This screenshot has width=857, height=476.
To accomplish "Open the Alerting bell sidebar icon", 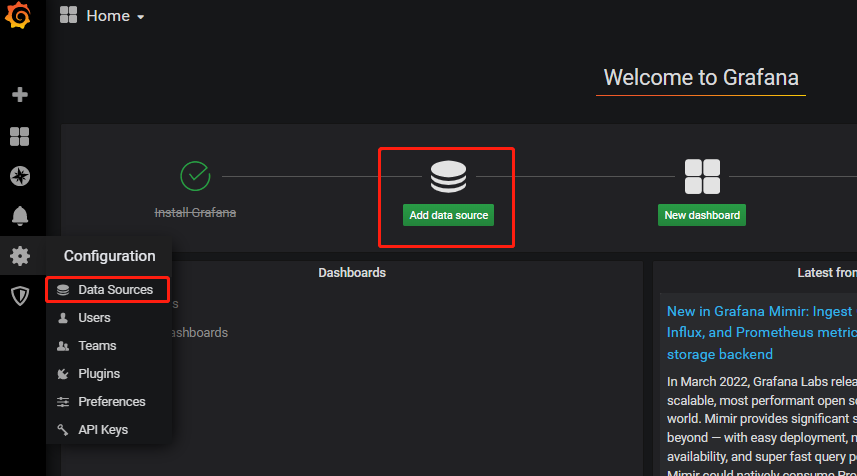I will 20,216.
